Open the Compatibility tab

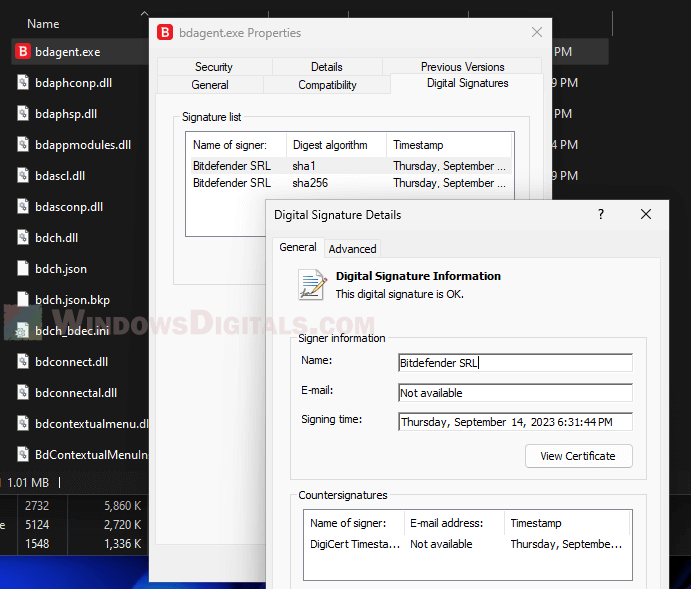point(327,85)
